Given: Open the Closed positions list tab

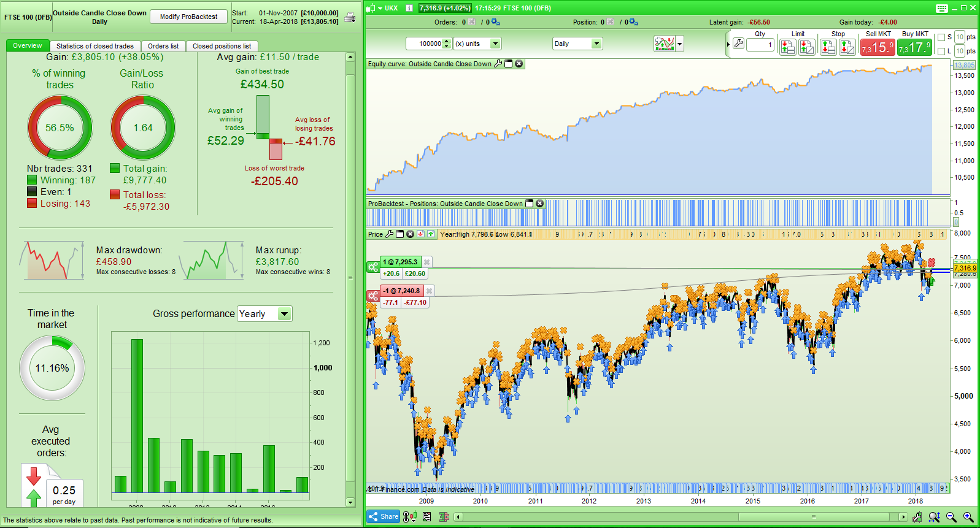Looking at the screenshot, I should point(222,46).
